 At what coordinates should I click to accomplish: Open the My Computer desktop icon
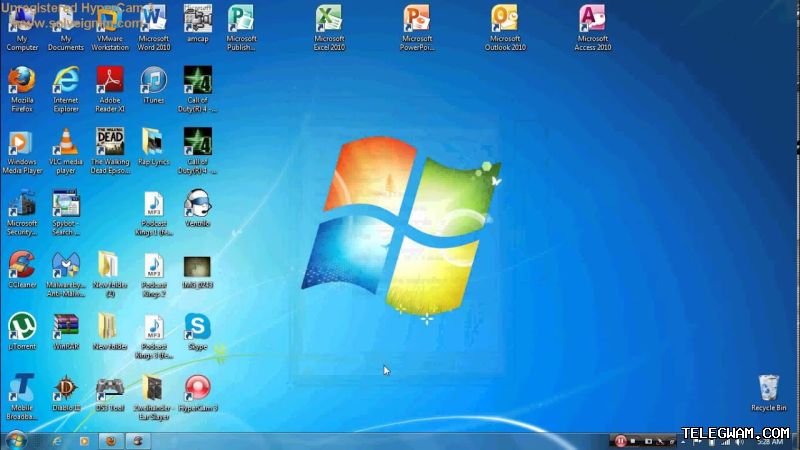click(22, 29)
